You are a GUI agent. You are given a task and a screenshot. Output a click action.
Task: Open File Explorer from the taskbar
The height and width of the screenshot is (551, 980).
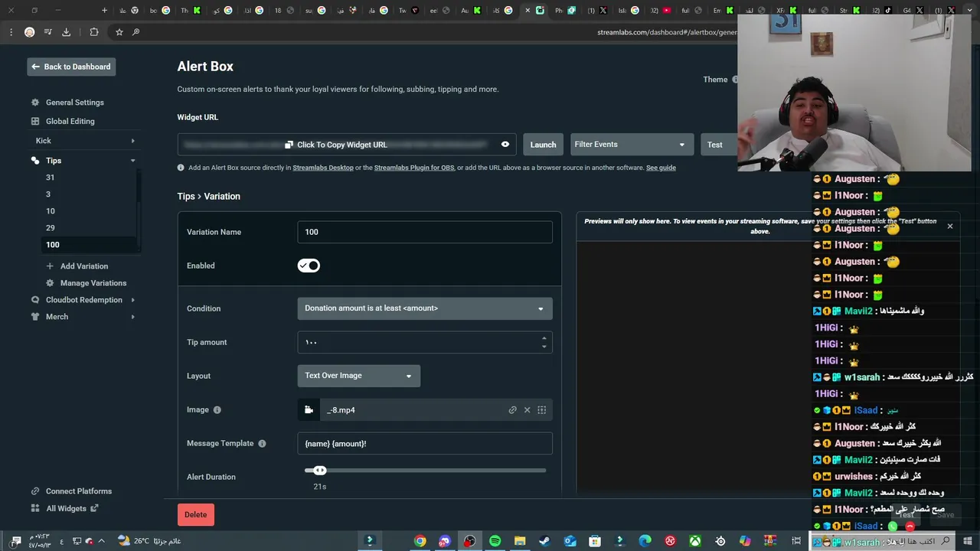[520, 541]
